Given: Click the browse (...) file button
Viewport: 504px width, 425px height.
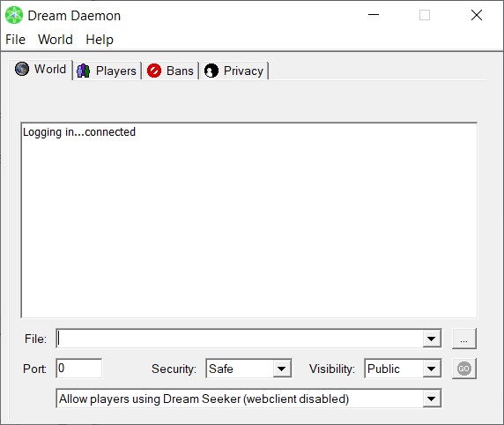Looking at the screenshot, I should pyautogui.click(x=464, y=339).
